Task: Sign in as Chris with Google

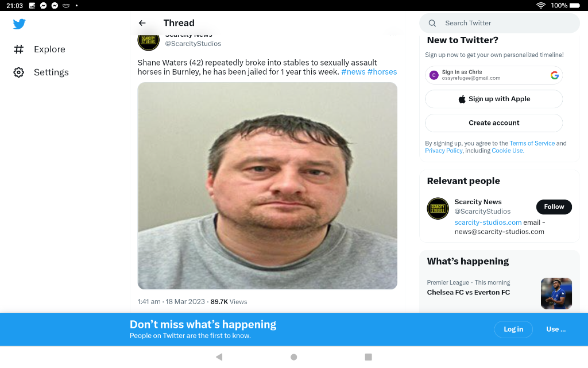Action: click(493, 75)
